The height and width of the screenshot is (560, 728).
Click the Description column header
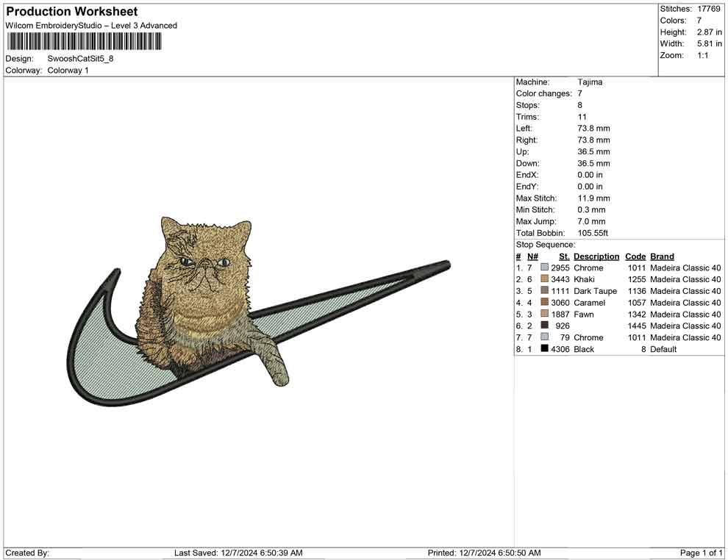pyautogui.click(x=596, y=256)
